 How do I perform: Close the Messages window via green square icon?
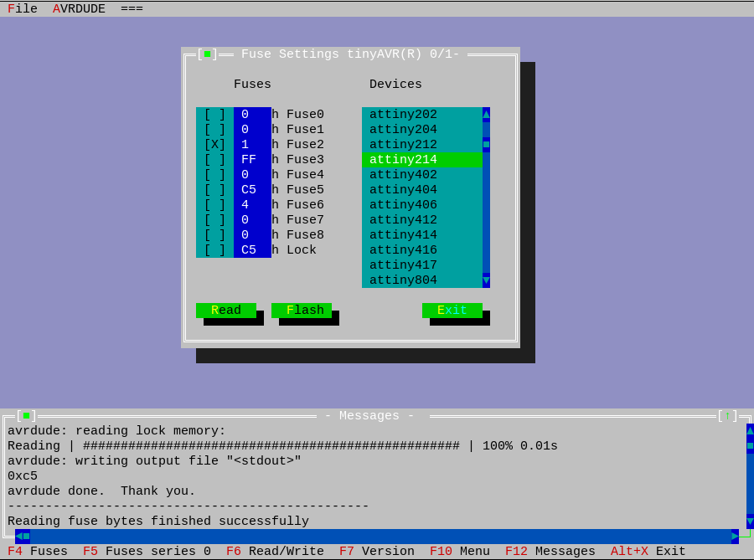pos(27,415)
